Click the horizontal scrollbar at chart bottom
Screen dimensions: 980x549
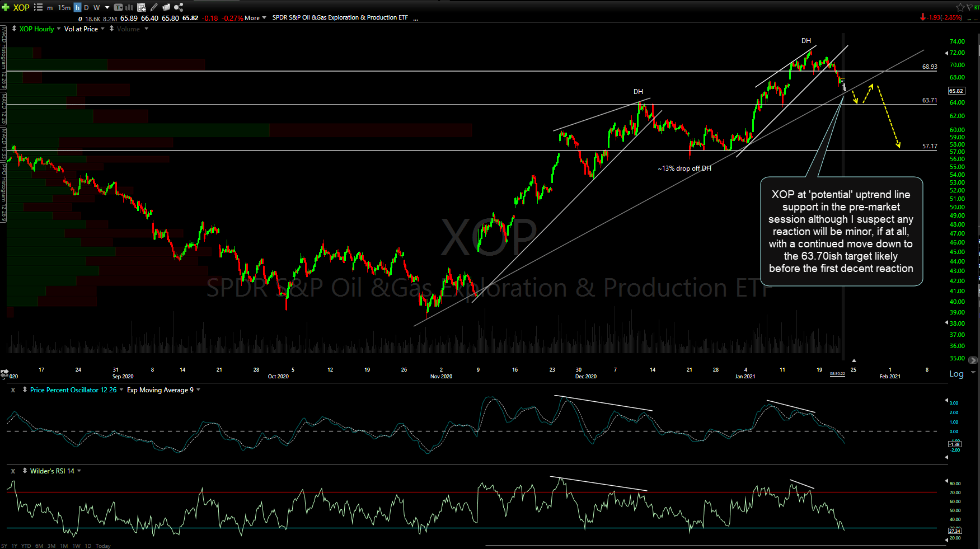point(715,546)
